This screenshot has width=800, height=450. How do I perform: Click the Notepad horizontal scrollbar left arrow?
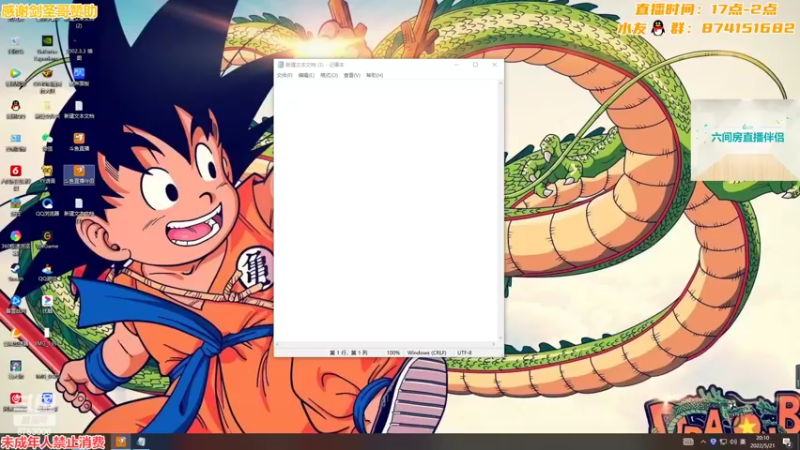click(x=277, y=344)
